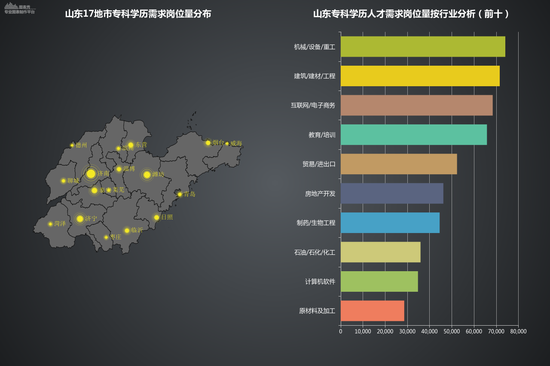Image resolution: width=550 pixels, height=366 pixels.
Task: Click the 莱芜 marker dot
Action: (109, 190)
